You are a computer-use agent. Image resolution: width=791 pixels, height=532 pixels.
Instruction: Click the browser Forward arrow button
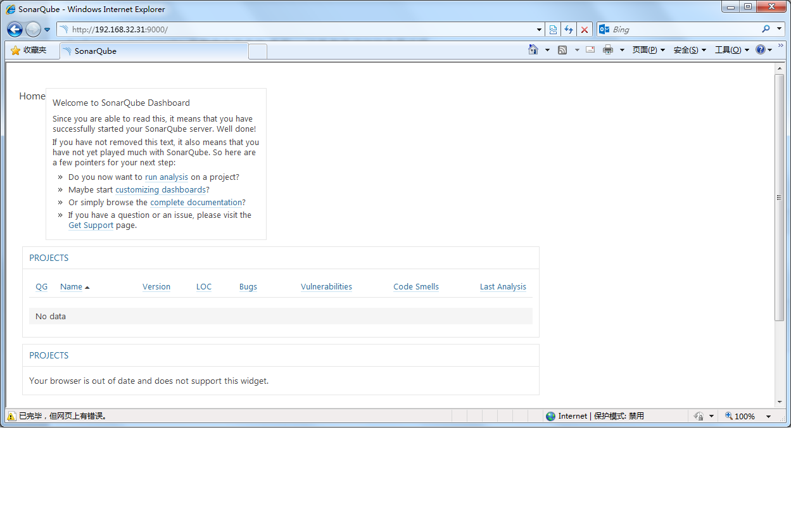[33, 29]
